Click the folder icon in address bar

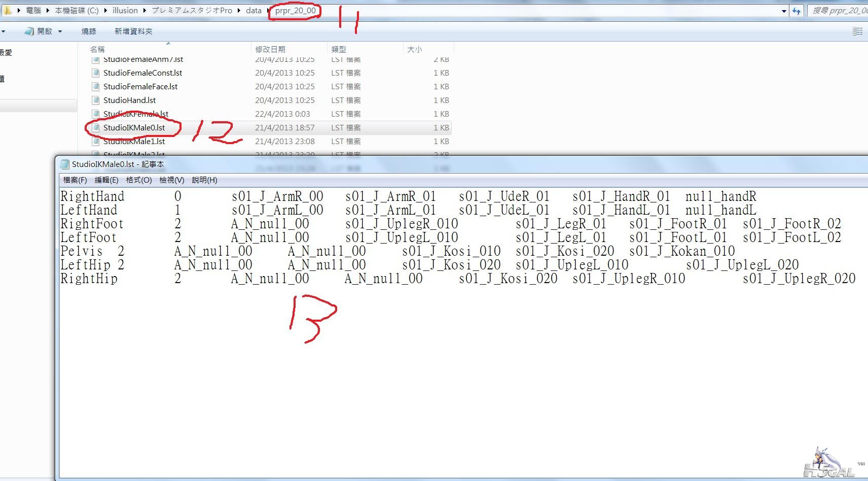(8, 10)
